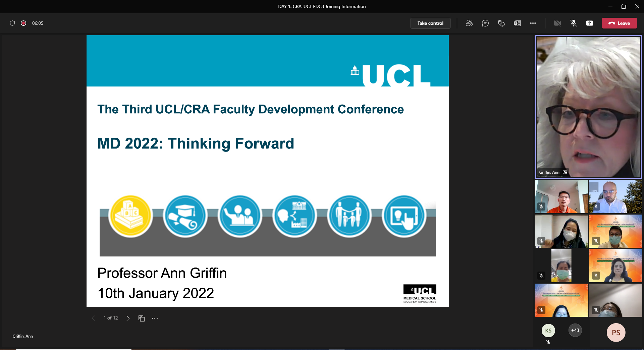This screenshot has height=350, width=644.
Task: Open the meeting chat panel
Action: pyautogui.click(x=485, y=23)
